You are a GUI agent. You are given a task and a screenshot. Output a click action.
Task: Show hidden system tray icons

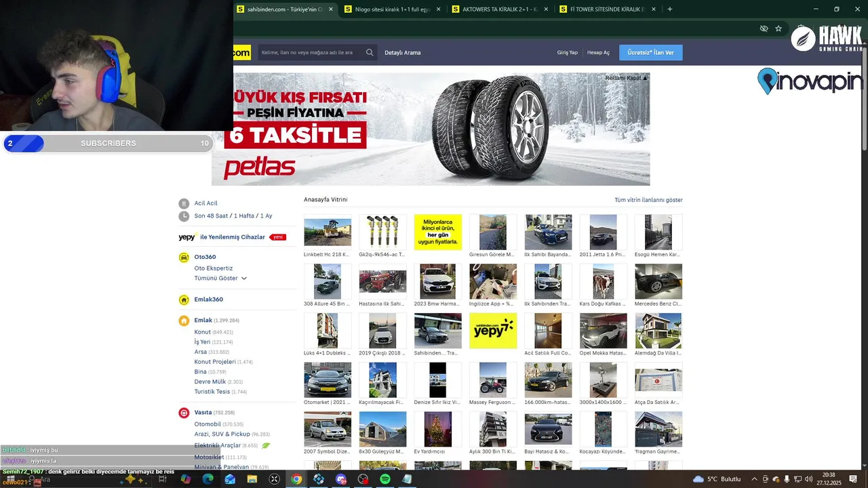753,479
